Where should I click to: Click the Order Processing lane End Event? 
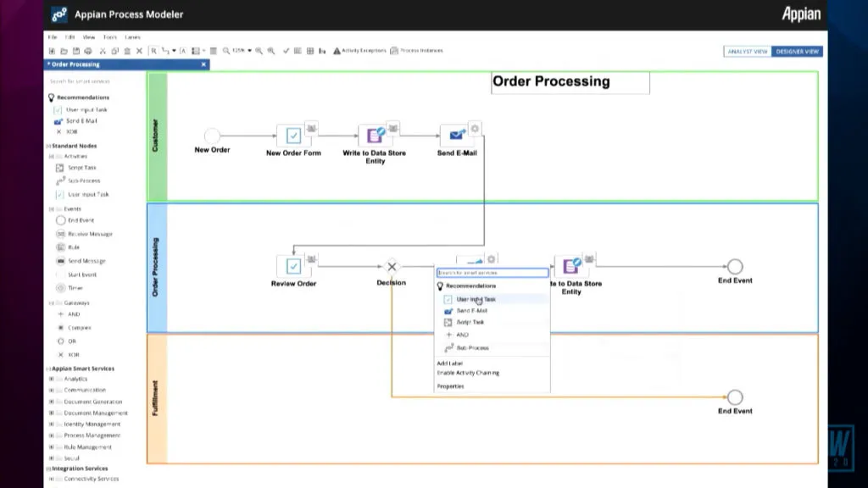735,267
